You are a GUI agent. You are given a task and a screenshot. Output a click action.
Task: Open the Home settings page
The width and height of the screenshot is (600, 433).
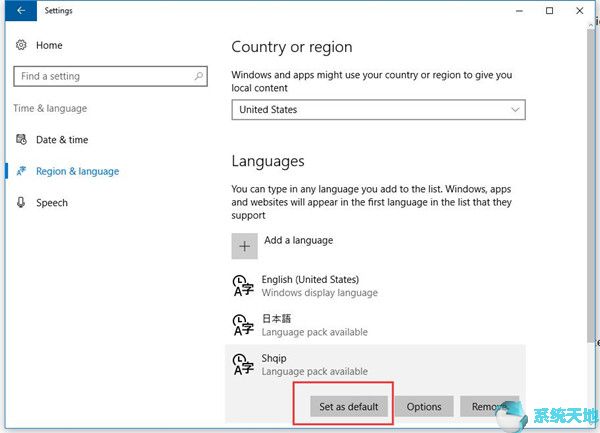coord(49,45)
